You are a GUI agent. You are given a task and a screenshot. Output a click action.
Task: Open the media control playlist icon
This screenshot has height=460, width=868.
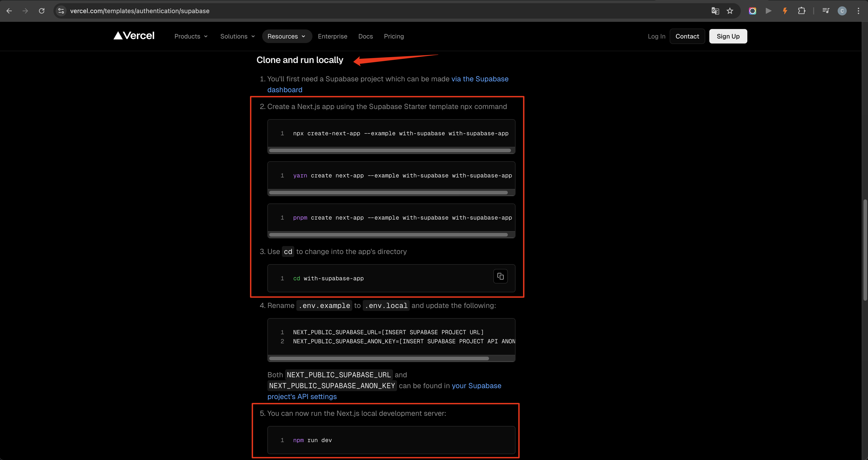pyautogui.click(x=826, y=11)
